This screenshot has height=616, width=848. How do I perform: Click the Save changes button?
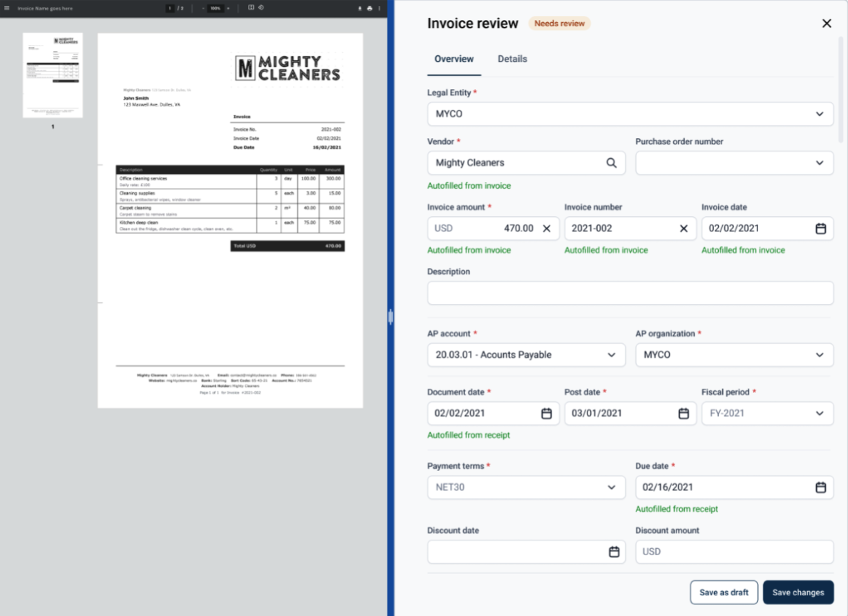pyautogui.click(x=798, y=592)
